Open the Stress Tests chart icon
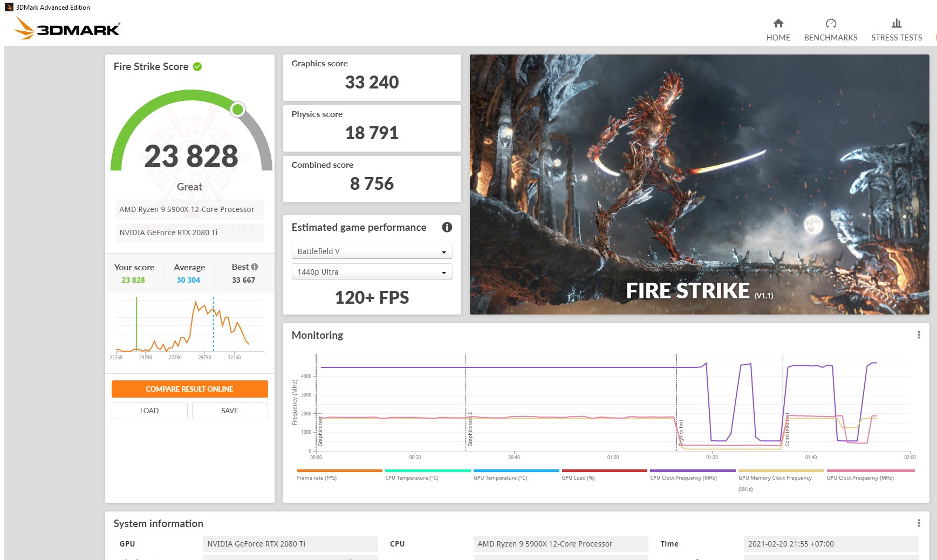The width and height of the screenshot is (937, 560). (x=897, y=23)
